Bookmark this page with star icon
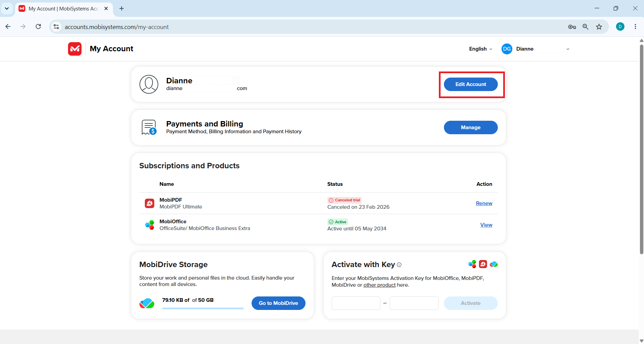Screen dimensions: 644x344 point(599,27)
